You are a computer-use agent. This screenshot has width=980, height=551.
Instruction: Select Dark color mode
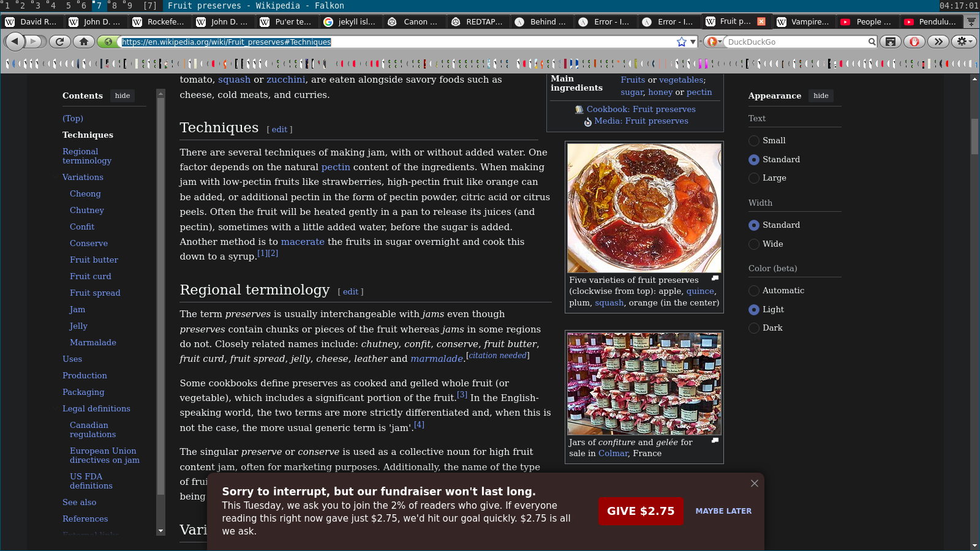coord(754,328)
